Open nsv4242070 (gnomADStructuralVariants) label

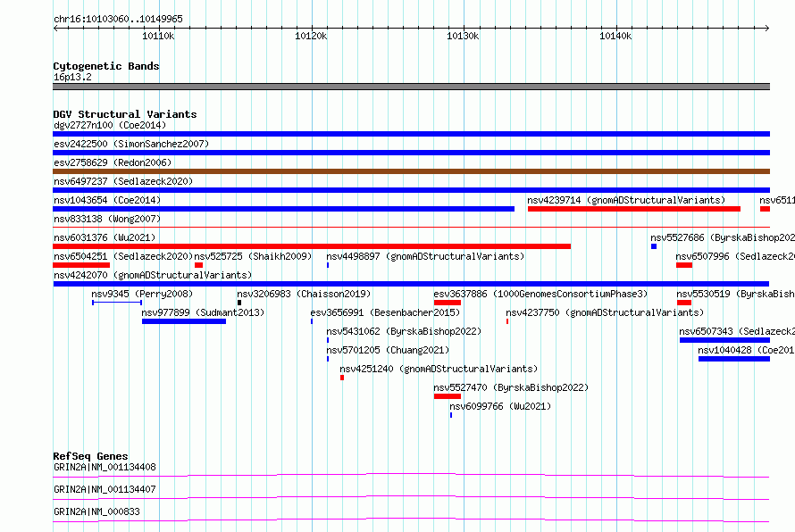(153, 275)
